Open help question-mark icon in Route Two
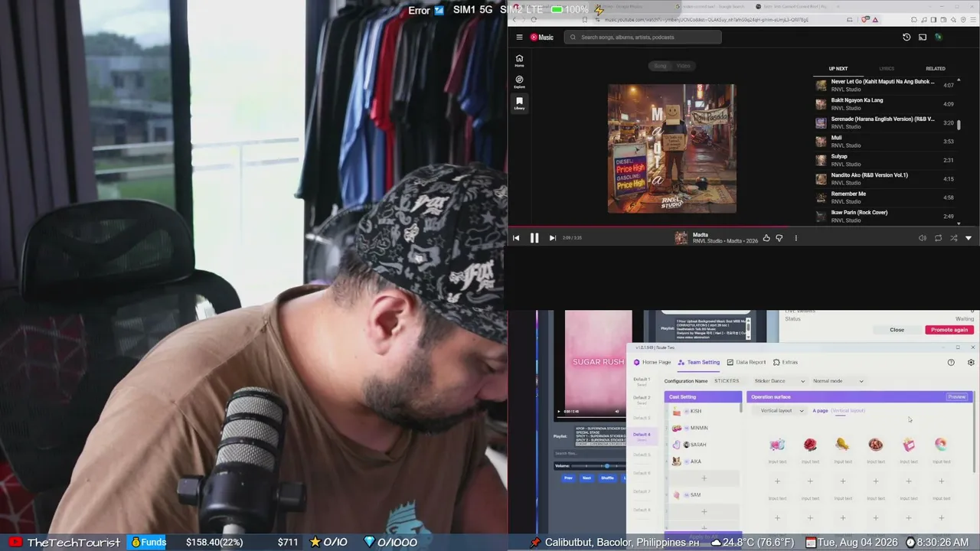The image size is (980, 551). [x=951, y=363]
